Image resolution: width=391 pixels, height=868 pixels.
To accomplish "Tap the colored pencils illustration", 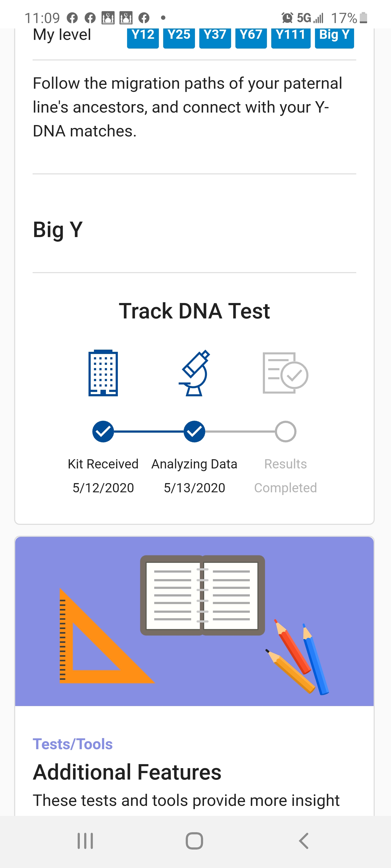I will [297, 657].
